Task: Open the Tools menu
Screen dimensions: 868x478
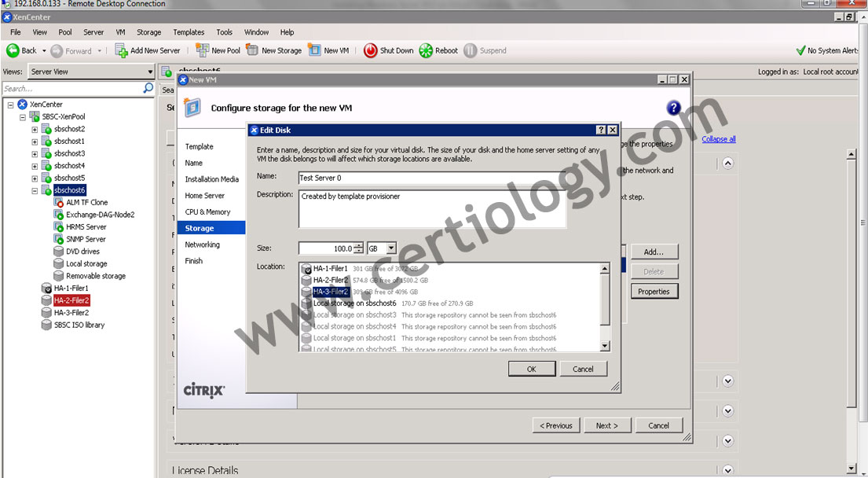Action: click(224, 32)
